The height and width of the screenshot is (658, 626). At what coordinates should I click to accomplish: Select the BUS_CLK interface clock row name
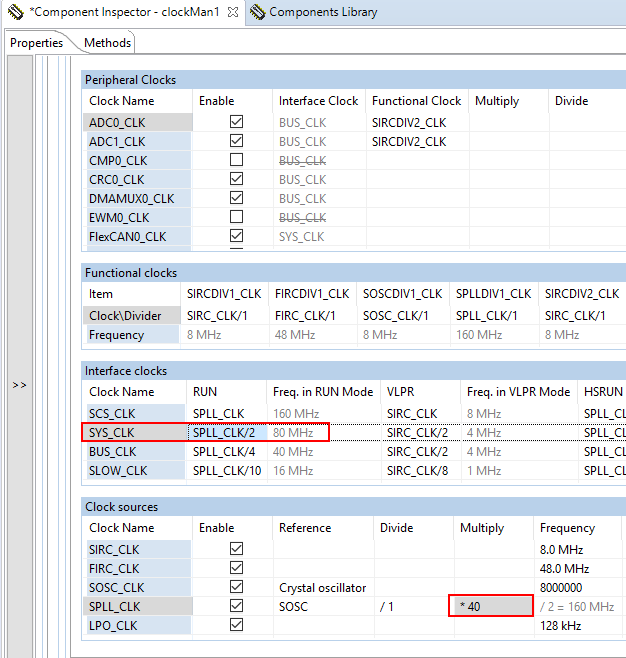click(x=134, y=452)
